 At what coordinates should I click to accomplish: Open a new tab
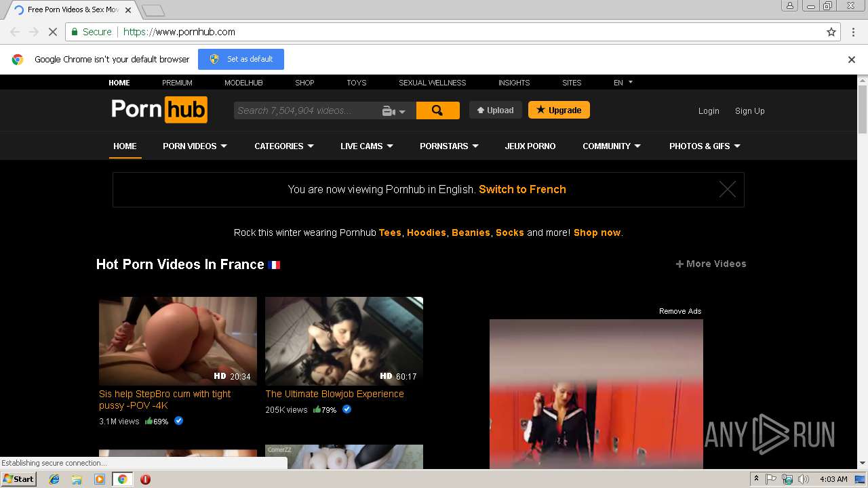point(153,10)
